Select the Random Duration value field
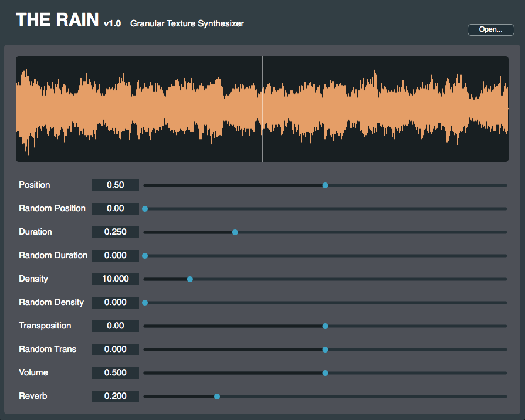 pos(116,256)
